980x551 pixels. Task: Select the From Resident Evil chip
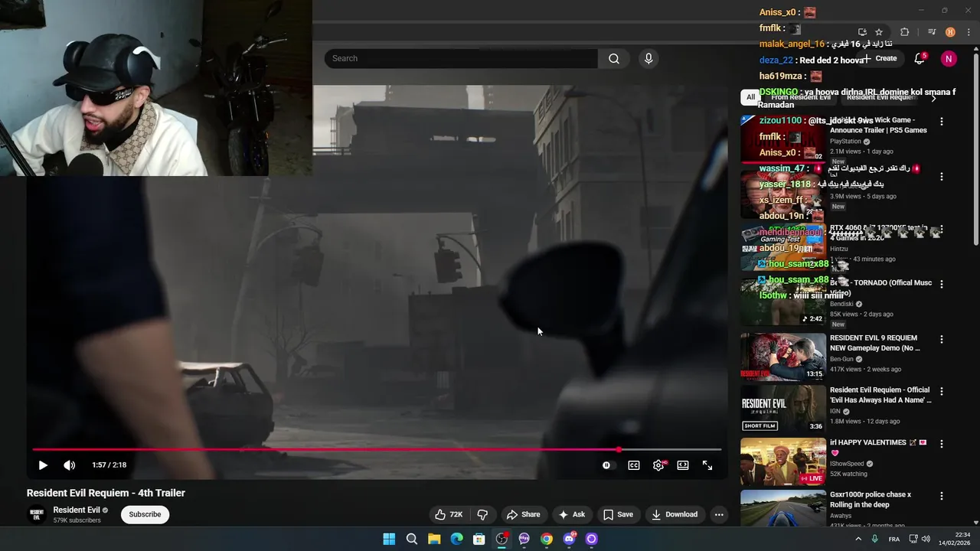coord(801,97)
